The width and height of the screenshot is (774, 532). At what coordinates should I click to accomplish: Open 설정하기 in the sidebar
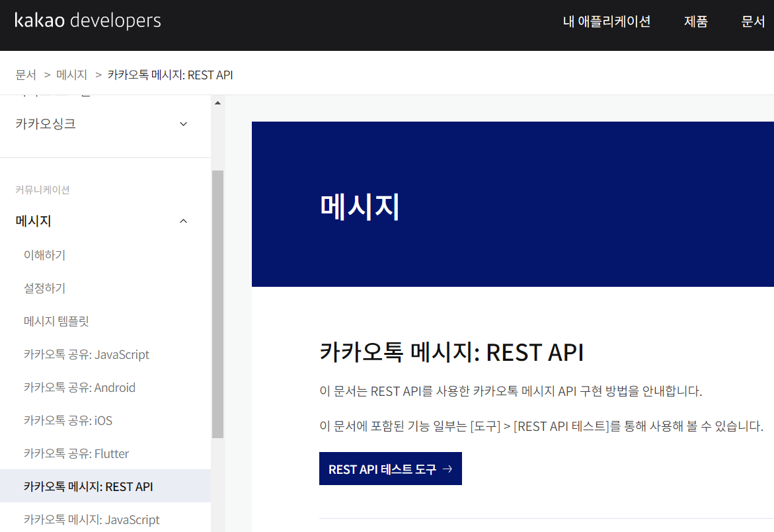tap(44, 288)
